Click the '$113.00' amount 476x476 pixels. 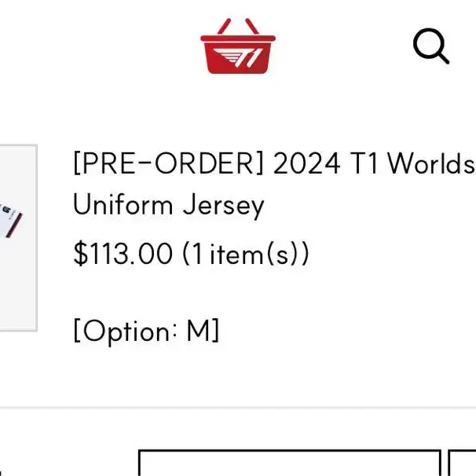click(123, 254)
